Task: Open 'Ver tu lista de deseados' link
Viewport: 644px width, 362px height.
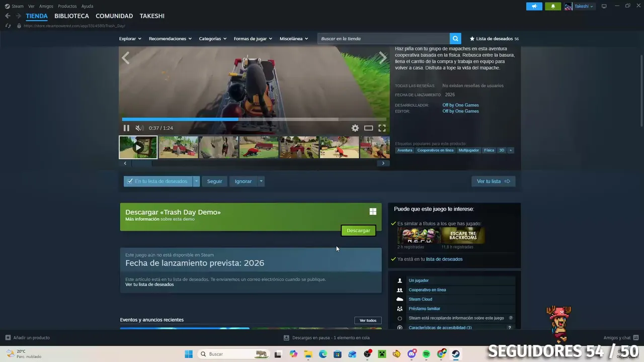Action: 149,285
